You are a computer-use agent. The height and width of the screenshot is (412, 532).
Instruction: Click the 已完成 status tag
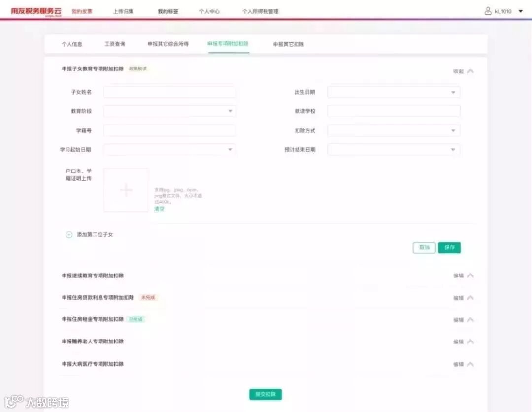pyautogui.click(x=136, y=319)
